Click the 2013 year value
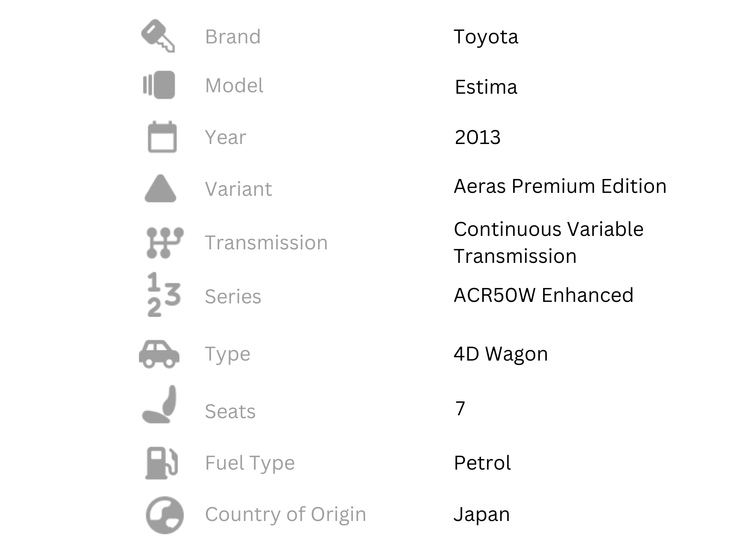The width and height of the screenshot is (747, 560). tap(477, 137)
